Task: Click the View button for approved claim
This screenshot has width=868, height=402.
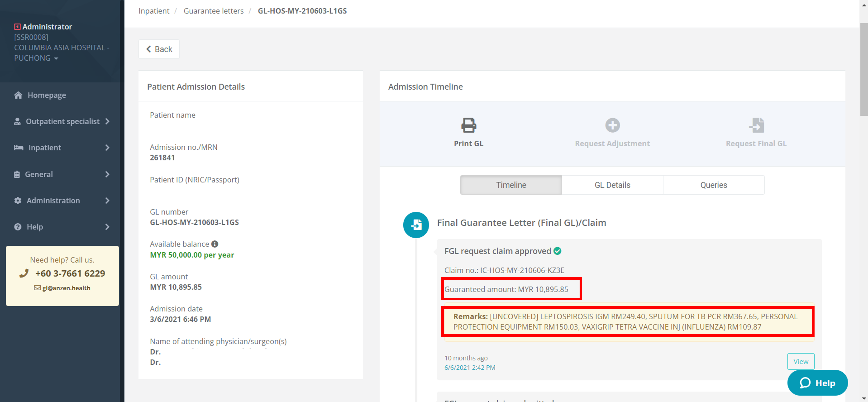Action: click(801, 361)
